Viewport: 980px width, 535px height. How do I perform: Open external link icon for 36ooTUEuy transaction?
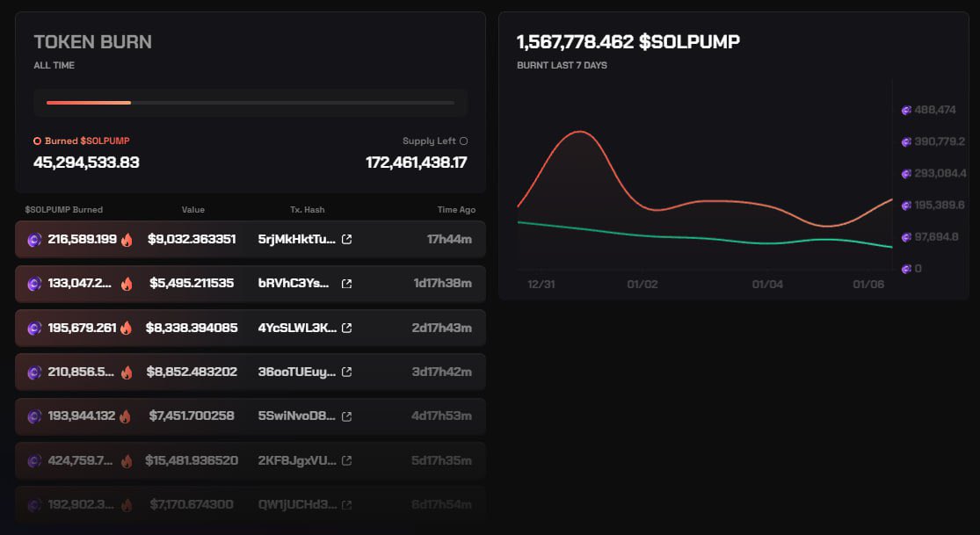point(346,372)
